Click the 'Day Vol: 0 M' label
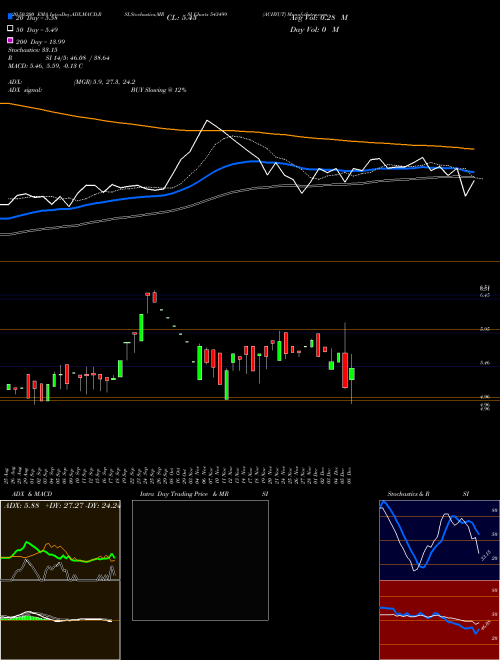This screenshot has width=500, height=660. point(314,30)
